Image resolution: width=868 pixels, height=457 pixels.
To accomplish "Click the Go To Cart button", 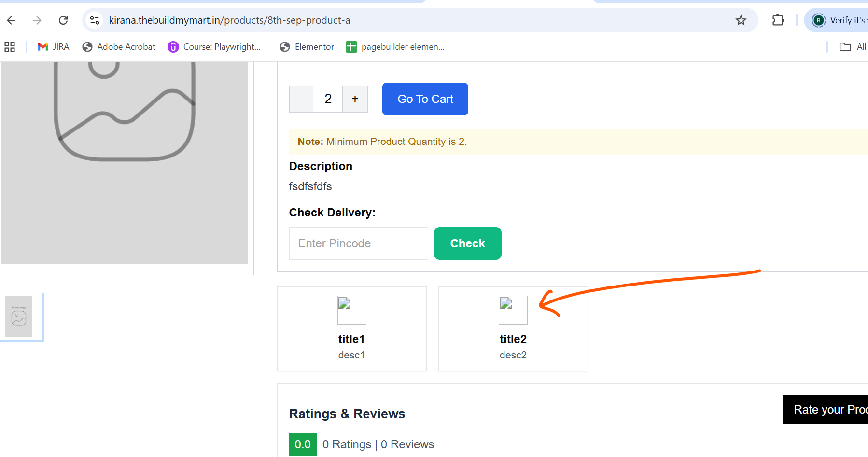I will click(x=425, y=99).
